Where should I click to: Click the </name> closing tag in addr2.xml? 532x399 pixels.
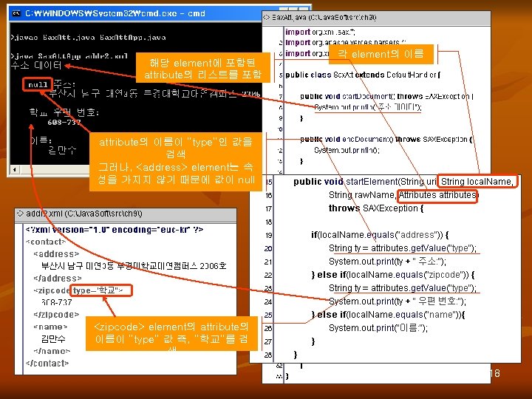click(x=52, y=351)
